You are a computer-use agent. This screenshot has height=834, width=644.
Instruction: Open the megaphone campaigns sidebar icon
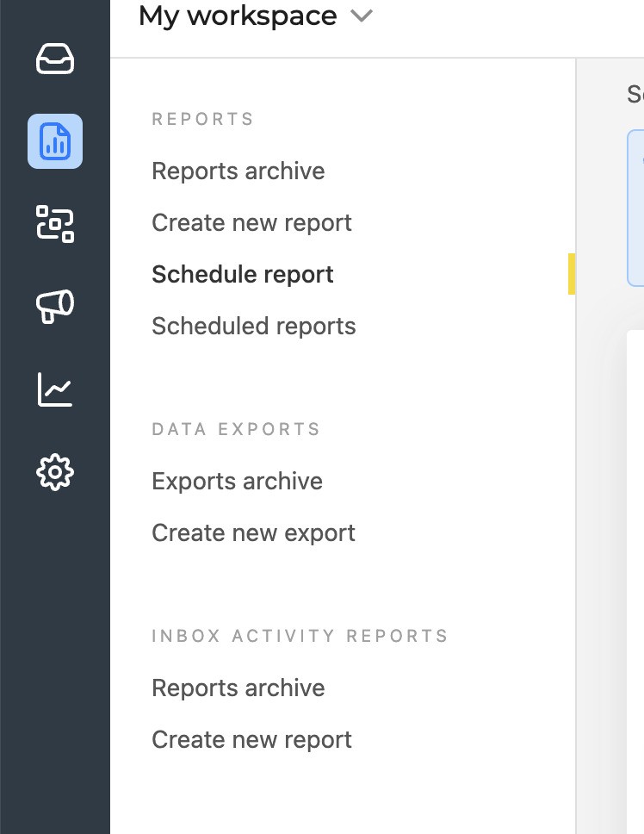click(x=55, y=307)
